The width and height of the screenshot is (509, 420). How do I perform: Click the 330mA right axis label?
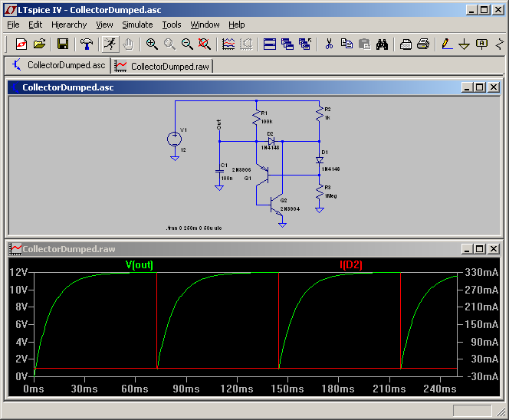point(481,272)
